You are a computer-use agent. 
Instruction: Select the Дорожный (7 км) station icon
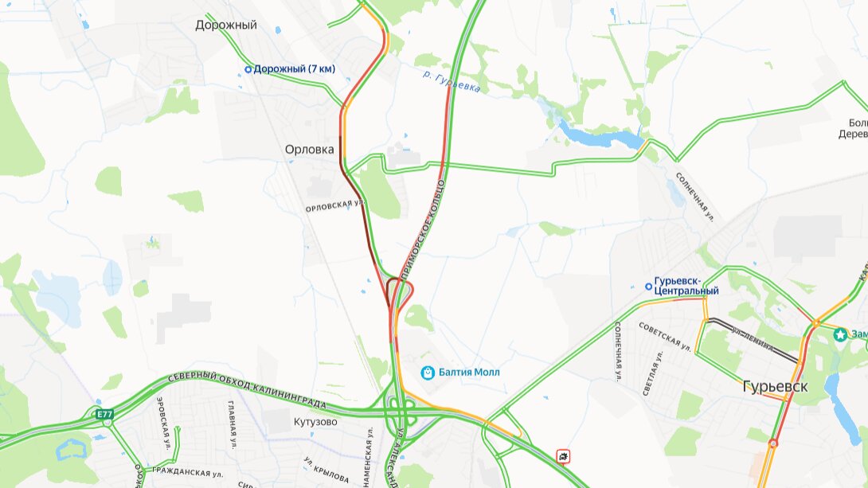click(248, 70)
